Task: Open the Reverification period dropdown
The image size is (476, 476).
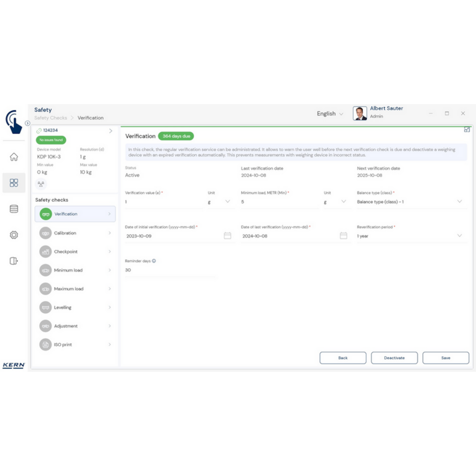Action: point(460,235)
